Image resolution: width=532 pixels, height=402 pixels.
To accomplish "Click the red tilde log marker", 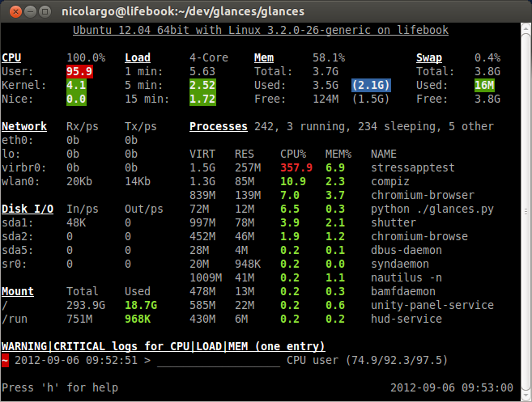I will click(x=5, y=360).
